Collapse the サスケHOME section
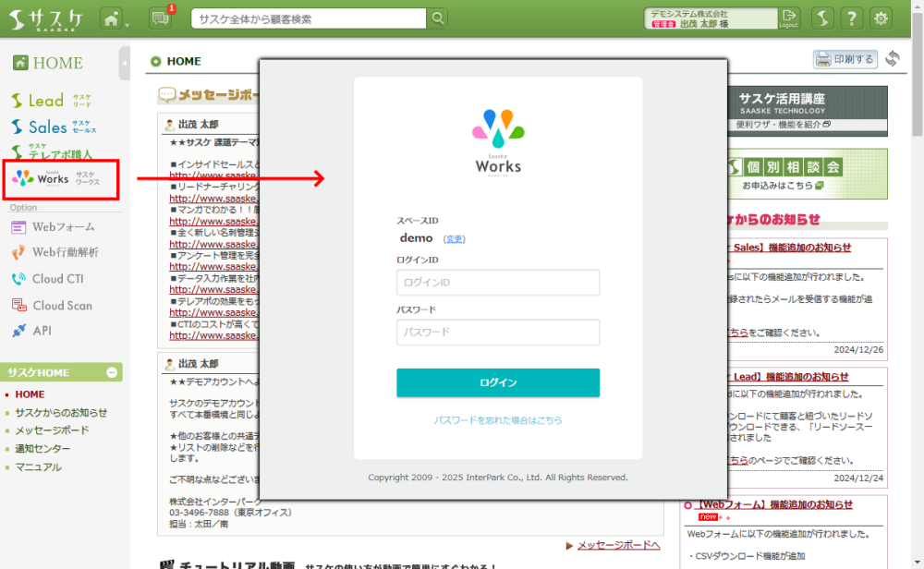The image size is (924, 569). [112, 372]
